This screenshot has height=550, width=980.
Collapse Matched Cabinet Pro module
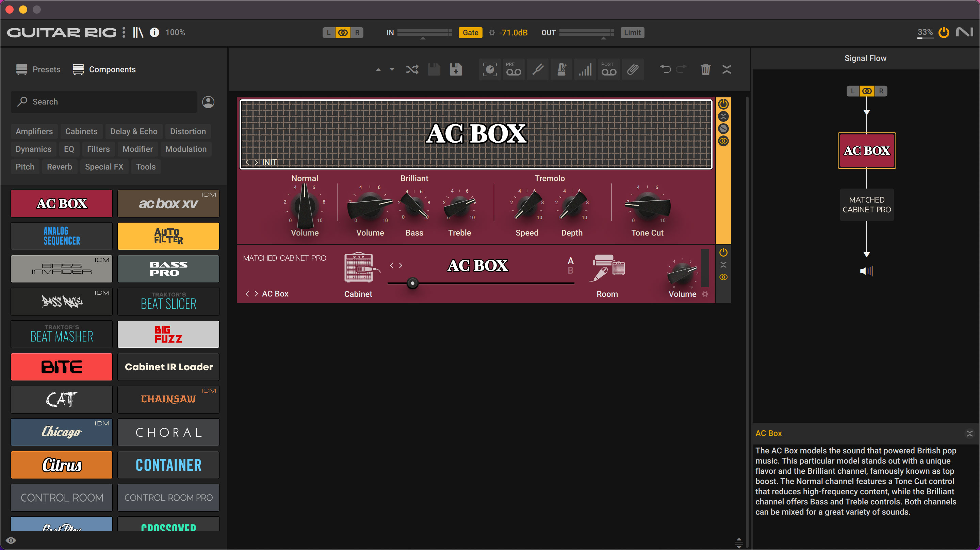click(x=723, y=265)
